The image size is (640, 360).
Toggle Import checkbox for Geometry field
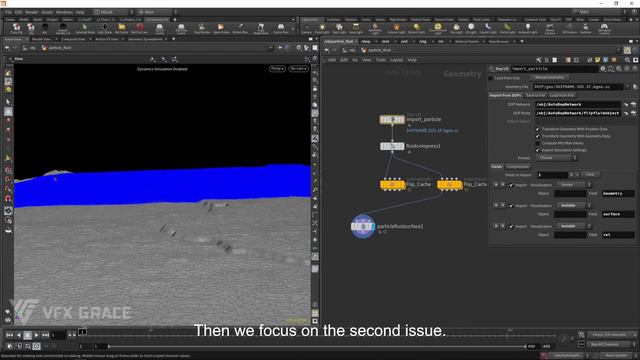coord(511,185)
